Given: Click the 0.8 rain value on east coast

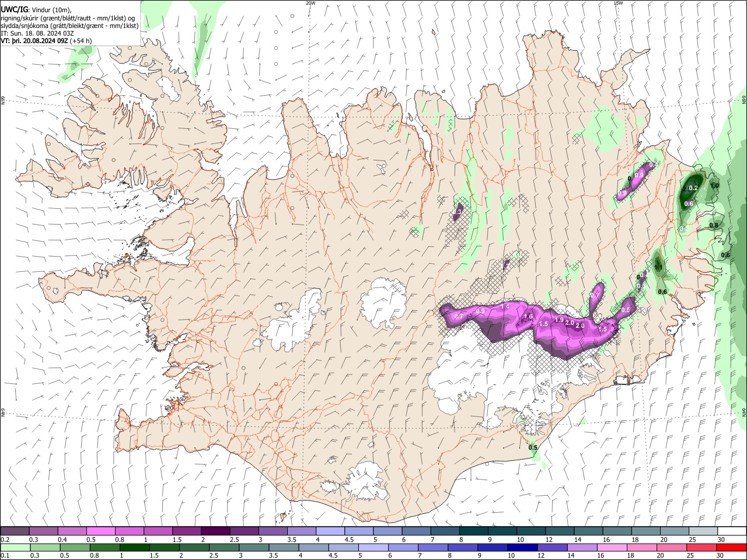Looking at the screenshot, I should (714, 225).
